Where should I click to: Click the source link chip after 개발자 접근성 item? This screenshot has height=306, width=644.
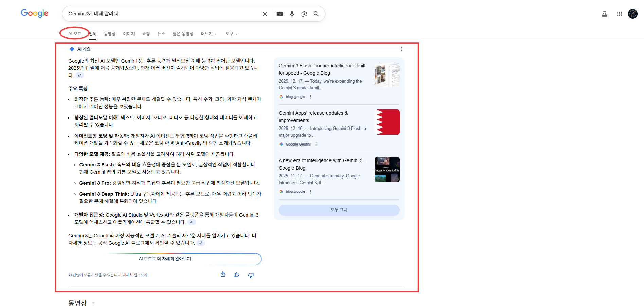(x=192, y=222)
